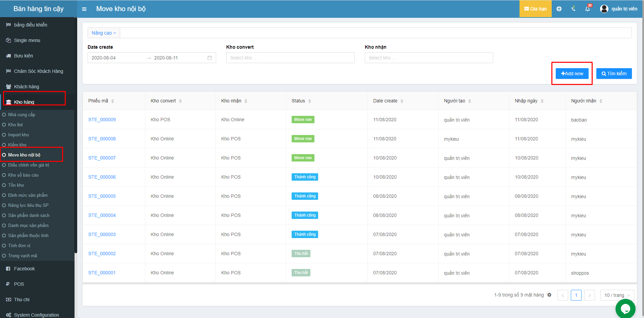Toggle sort on Date create column header
Image resolution: width=644 pixels, height=318 pixels.
click(x=402, y=101)
